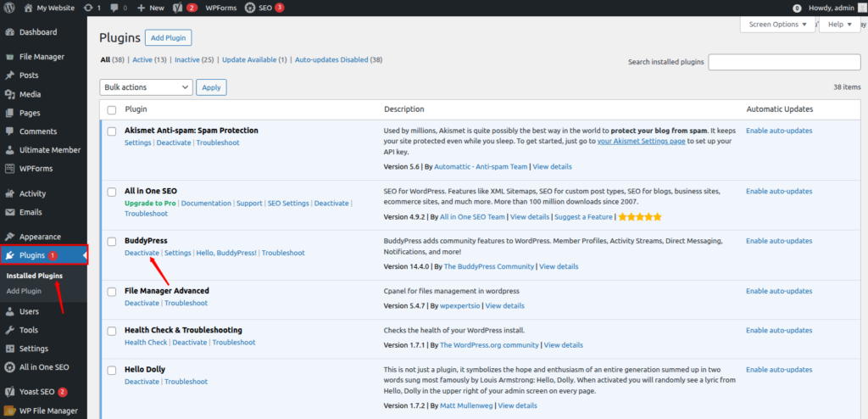Open the Dashboard gauge icon in sidebar

tap(9, 32)
